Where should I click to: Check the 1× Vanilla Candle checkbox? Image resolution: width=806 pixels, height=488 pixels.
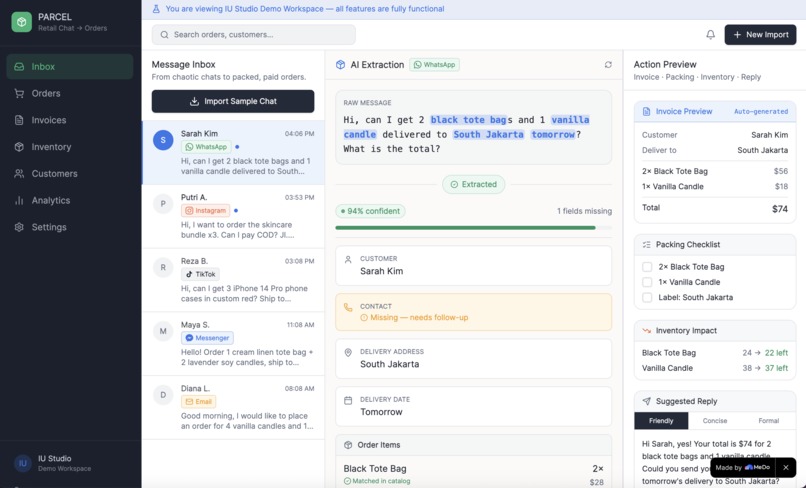point(647,282)
